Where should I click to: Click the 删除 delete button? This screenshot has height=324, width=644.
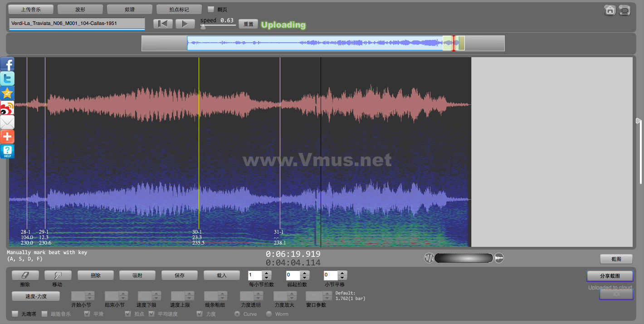95,275
